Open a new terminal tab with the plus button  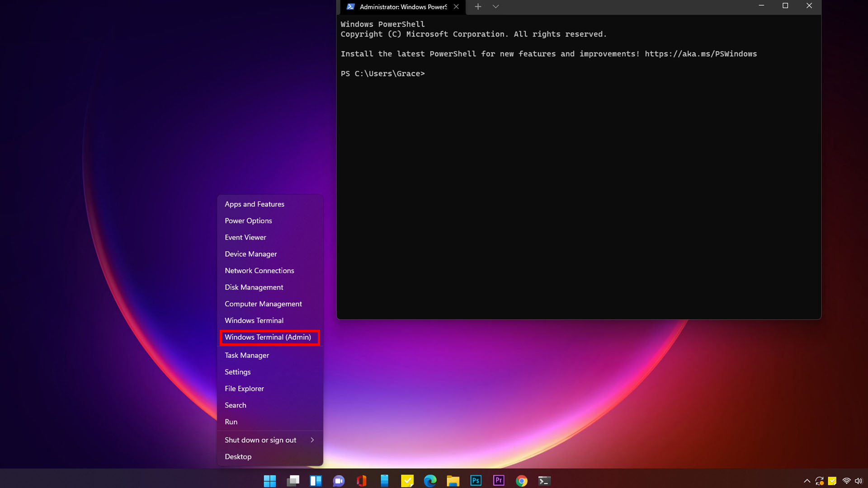(478, 7)
